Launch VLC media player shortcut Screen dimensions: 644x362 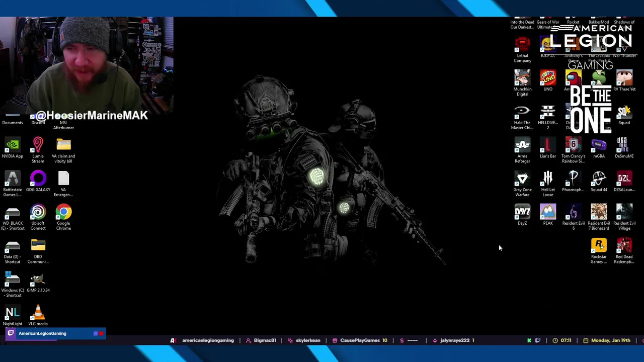tap(38, 315)
